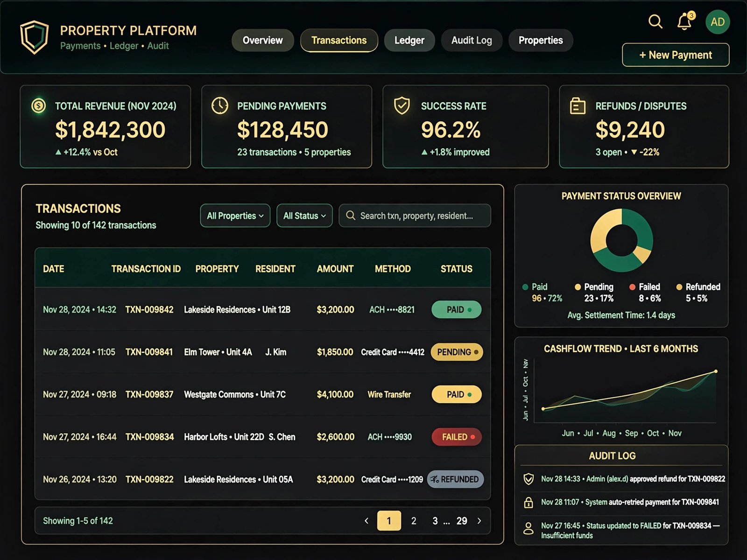Screen dimensions: 747x560
Task: Click PAID badge on TXN-009842 row
Action: (x=457, y=310)
